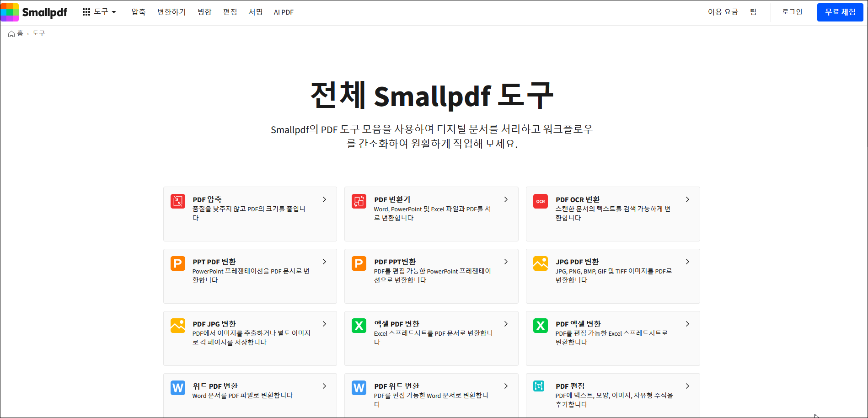Viewport: 868px width, 418px height.
Task: Open the 서명 menu item
Action: pyautogui.click(x=256, y=12)
